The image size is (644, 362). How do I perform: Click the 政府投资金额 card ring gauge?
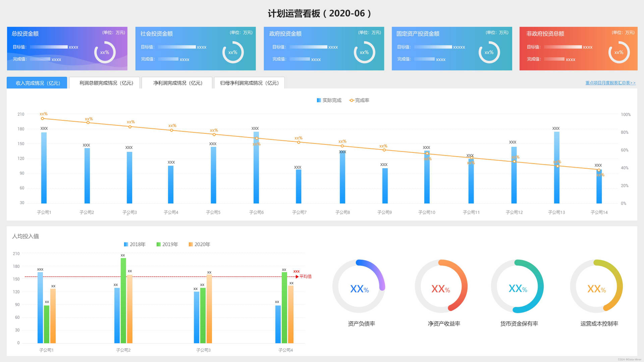coord(364,52)
